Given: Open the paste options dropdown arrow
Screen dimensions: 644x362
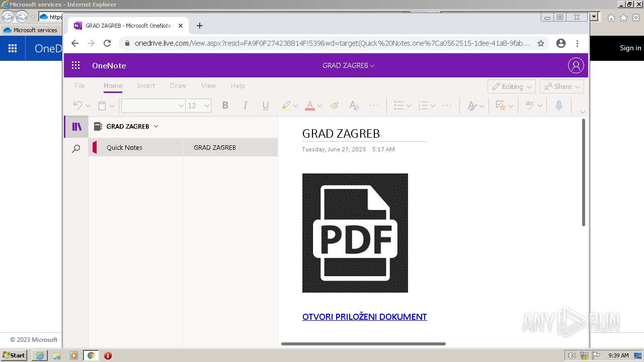Looking at the screenshot, I should [112, 106].
